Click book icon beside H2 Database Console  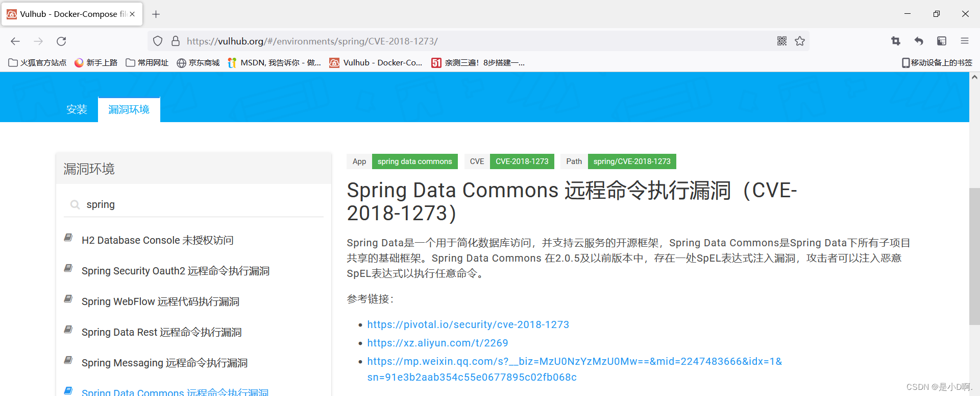[68, 238]
